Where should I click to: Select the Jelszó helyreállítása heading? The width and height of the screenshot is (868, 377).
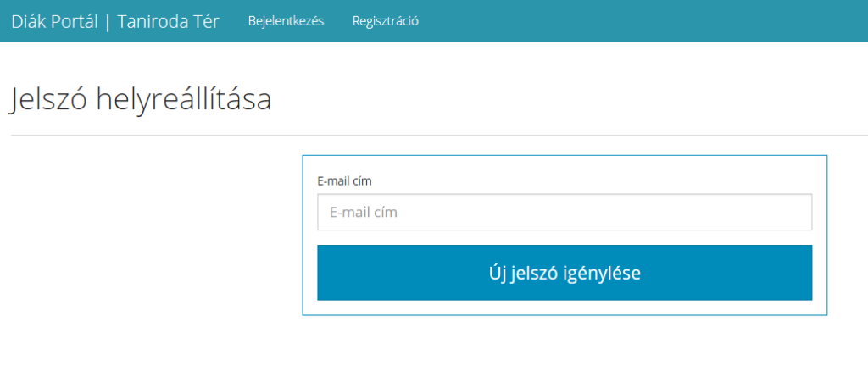click(x=141, y=99)
